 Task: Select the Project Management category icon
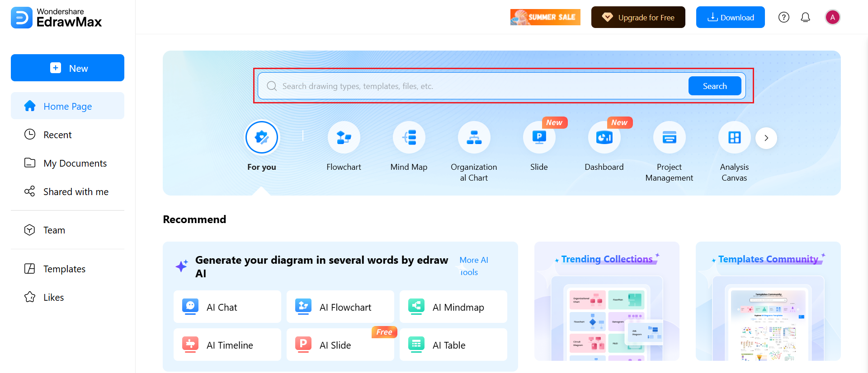click(670, 137)
